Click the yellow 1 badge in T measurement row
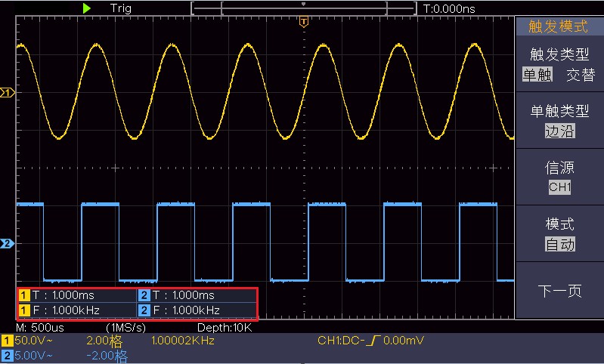This screenshot has width=604, height=364. [x=24, y=295]
